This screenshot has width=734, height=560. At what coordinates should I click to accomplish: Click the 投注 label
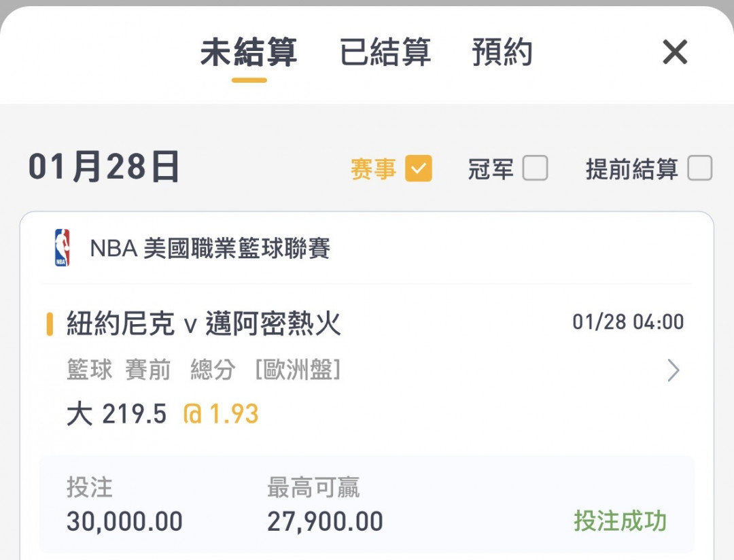tap(90, 487)
